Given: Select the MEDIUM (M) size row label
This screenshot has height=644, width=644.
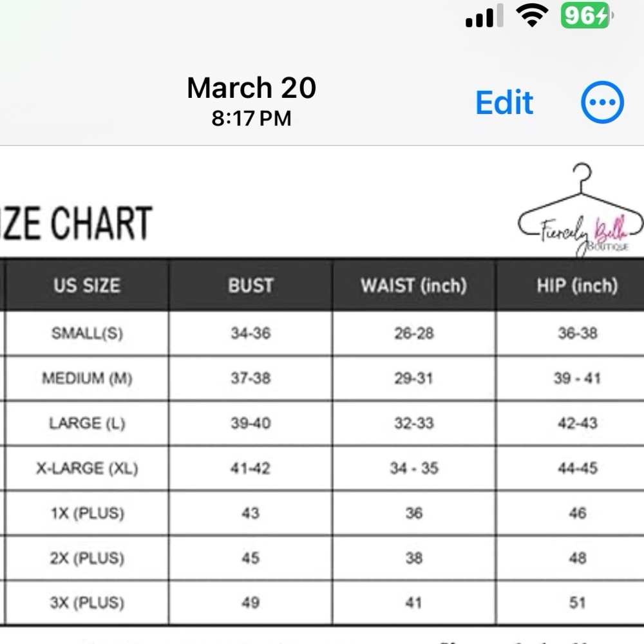Looking at the screenshot, I should (x=87, y=378).
